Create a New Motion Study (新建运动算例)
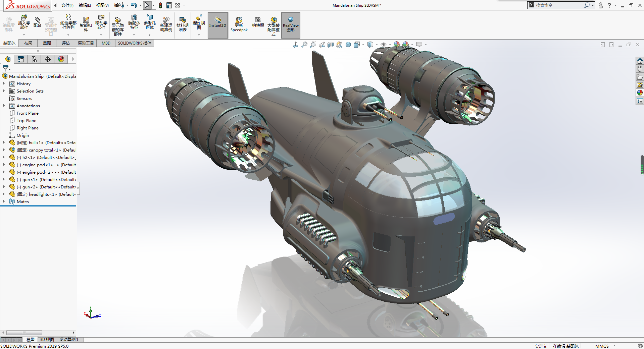Image resolution: width=644 pixels, height=349 pixels. 166,24
